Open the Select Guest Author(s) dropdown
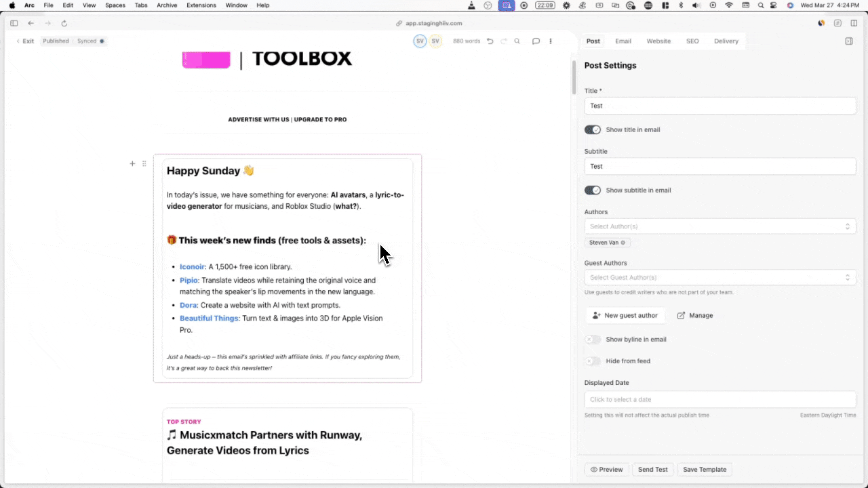Screen dimensions: 868x488 coord(719,277)
